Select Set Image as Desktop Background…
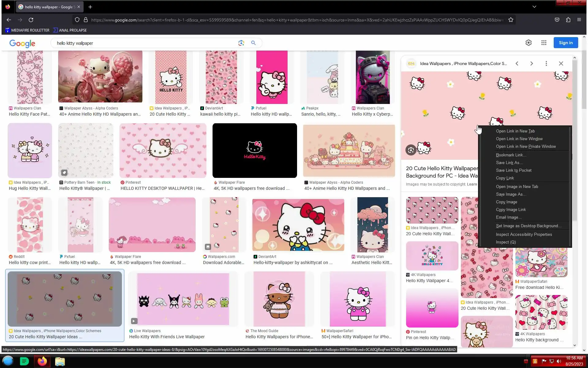588x368 pixels. click(x=528, y=226)
